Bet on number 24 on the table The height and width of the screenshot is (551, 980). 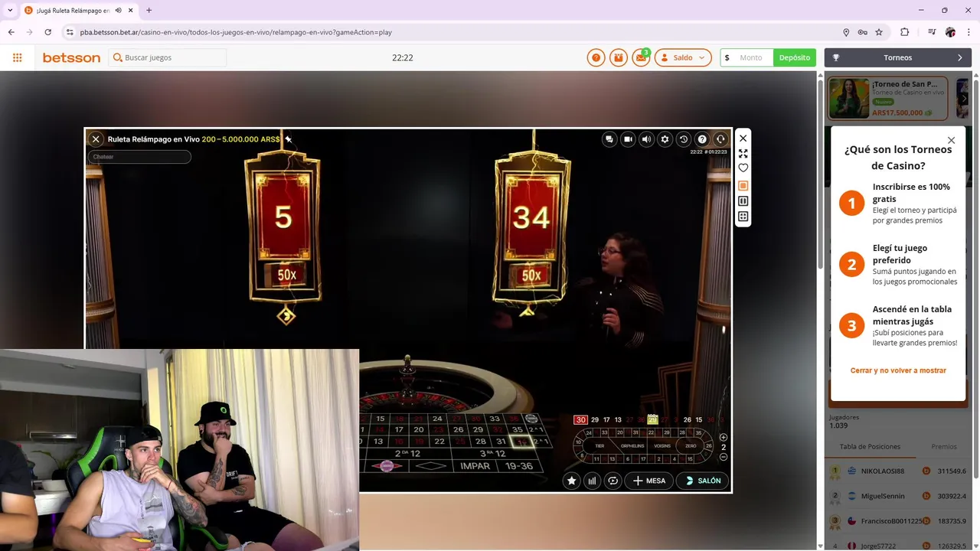(437, 419)
